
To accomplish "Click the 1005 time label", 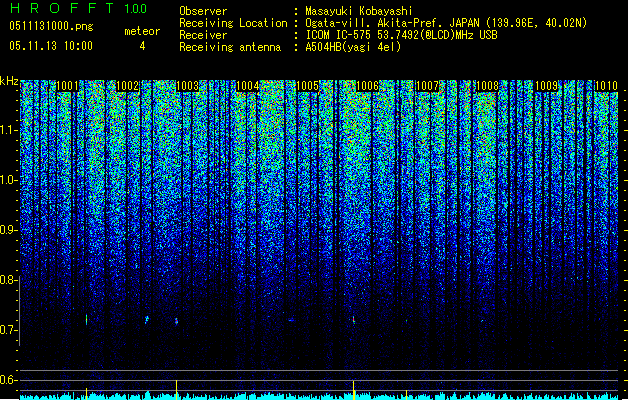I will [307, 86].
